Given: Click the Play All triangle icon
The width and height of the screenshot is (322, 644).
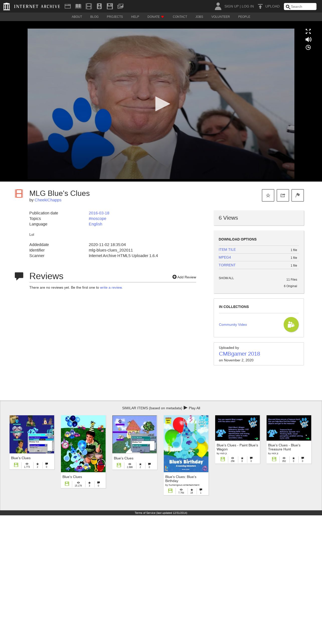Looking at the screenshot, I should coord(186,408).
